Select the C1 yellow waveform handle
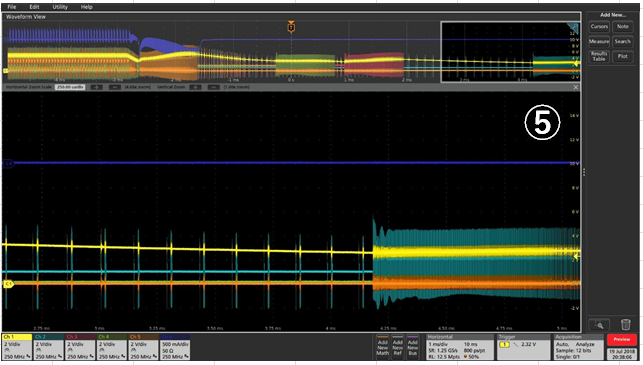Image resolution: width=643 pixels, height=365 pixels. 8,284
